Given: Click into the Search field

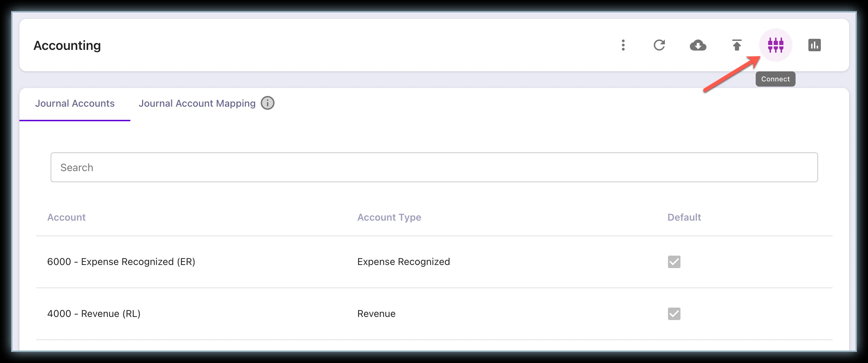Looking at the screenshot, I should [x=434, y=167].
